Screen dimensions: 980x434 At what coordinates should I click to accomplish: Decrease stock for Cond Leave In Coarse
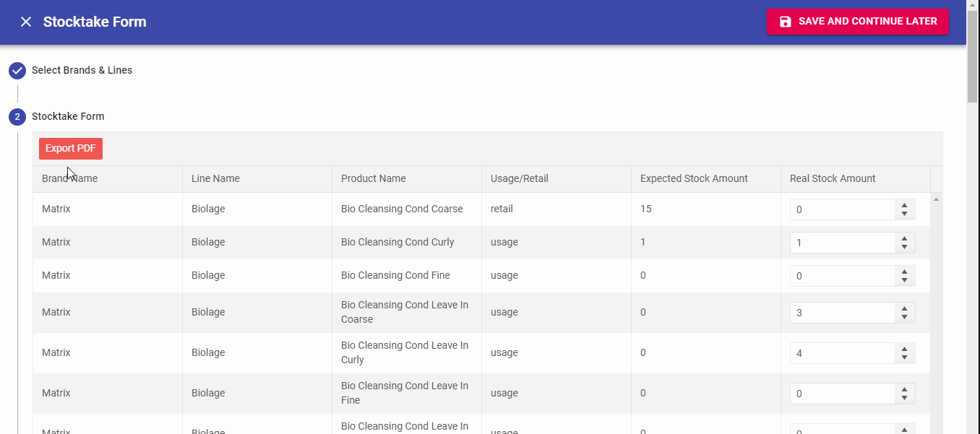click(904, 317)
